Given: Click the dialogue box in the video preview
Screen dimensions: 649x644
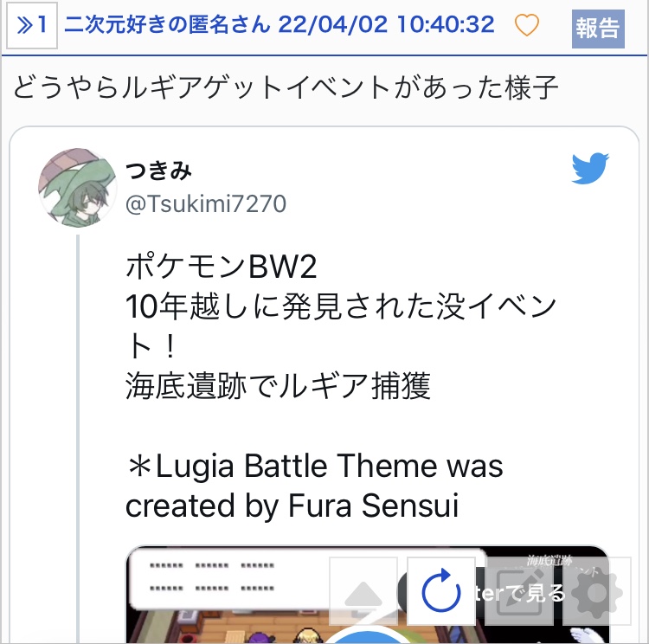Looking at the screenshot, I should pyautogui.click(x=306, y=577).
